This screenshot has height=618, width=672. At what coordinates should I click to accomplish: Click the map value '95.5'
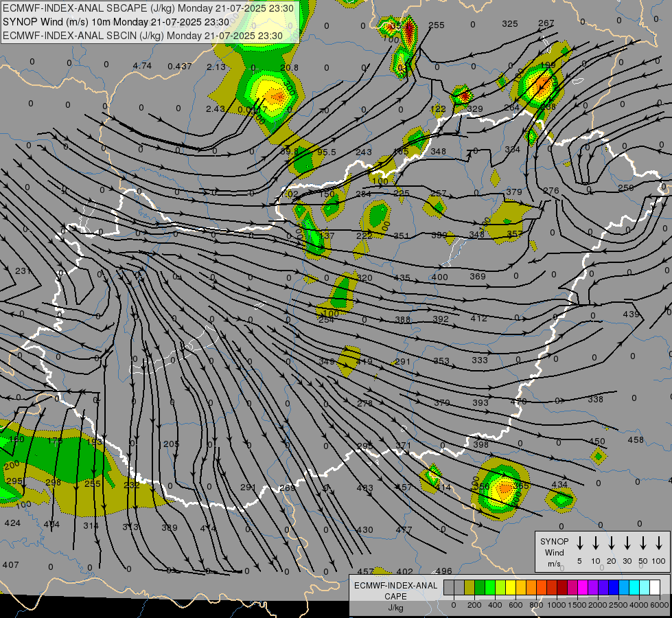coord(327,152)
